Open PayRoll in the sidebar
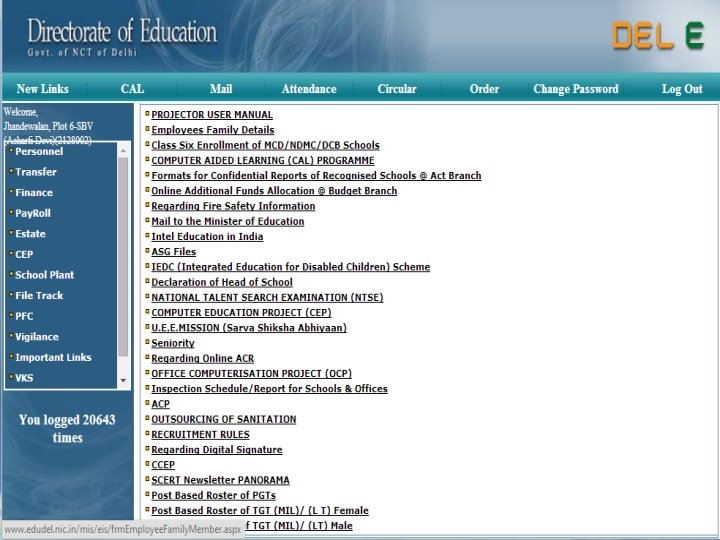Viewport: 720px width, 540px height. pyautogui.click(x=33, y=214)
